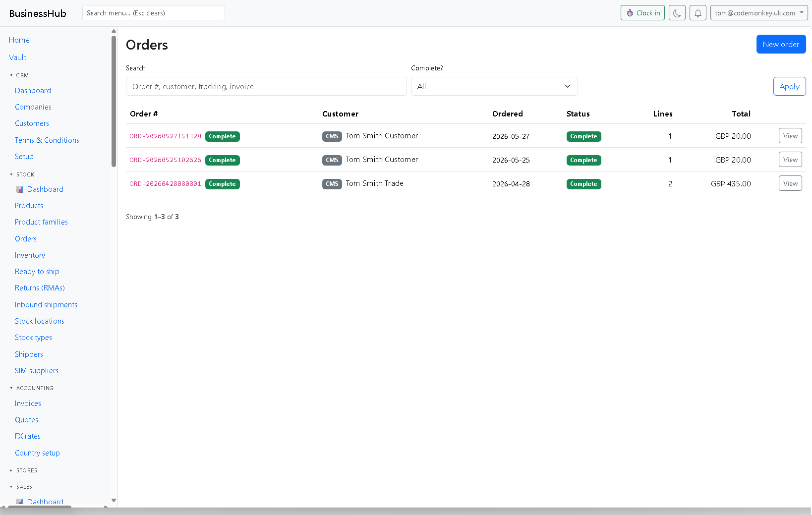Open Stock locations page
The height and width of the screenshot is (515, 812).
(x=40, y=321)
